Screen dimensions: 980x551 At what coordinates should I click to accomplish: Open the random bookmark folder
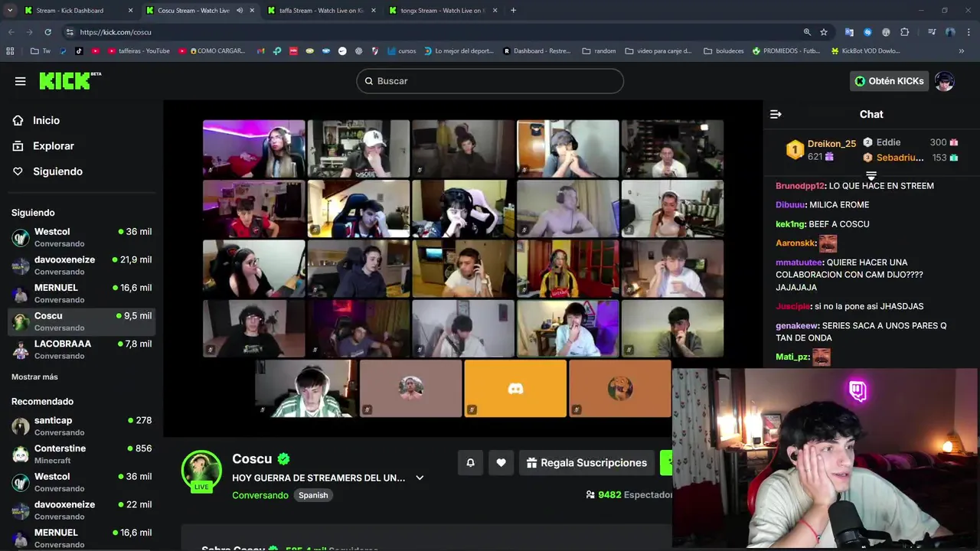point(599,51)
